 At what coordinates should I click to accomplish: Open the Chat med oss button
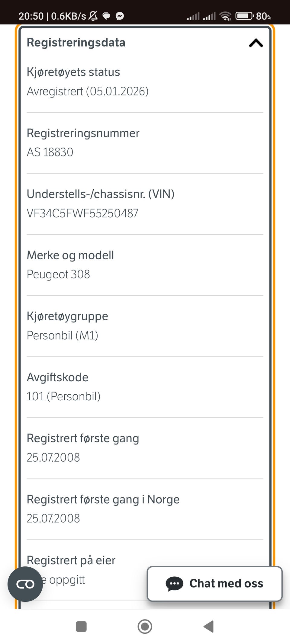214,584
